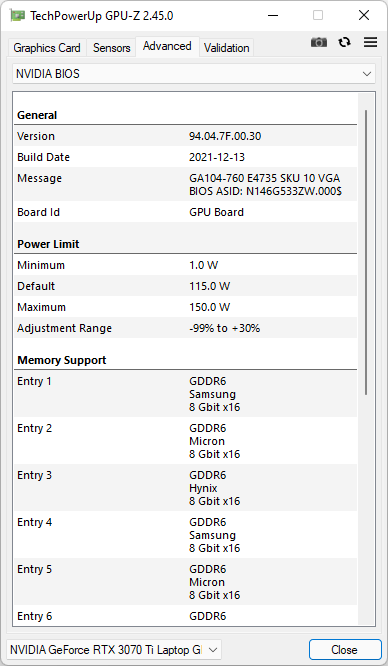Click the Maximum power limit 150.0 W row

click(x=186, y=307)
